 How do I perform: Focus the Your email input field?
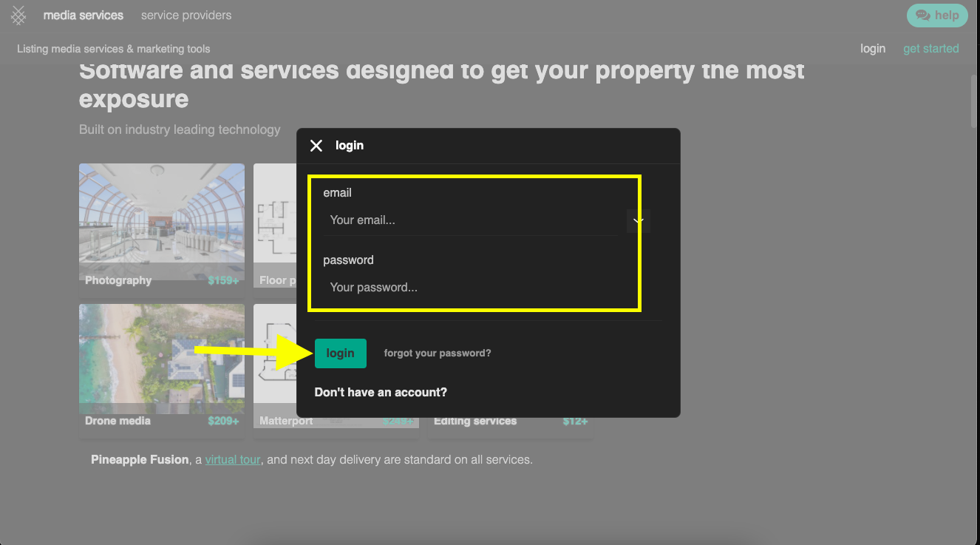[x=470, y=220]
